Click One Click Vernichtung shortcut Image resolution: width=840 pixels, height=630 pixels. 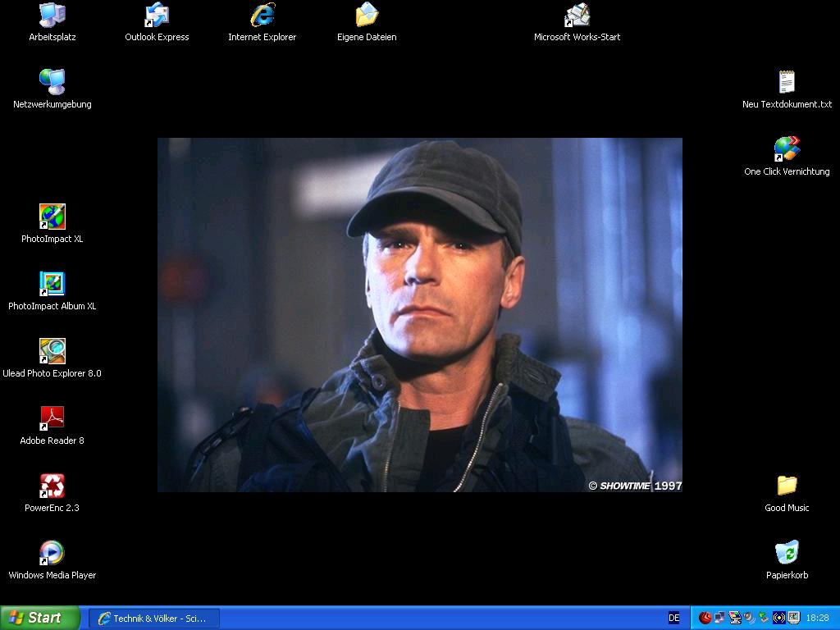tap(787, 150)
